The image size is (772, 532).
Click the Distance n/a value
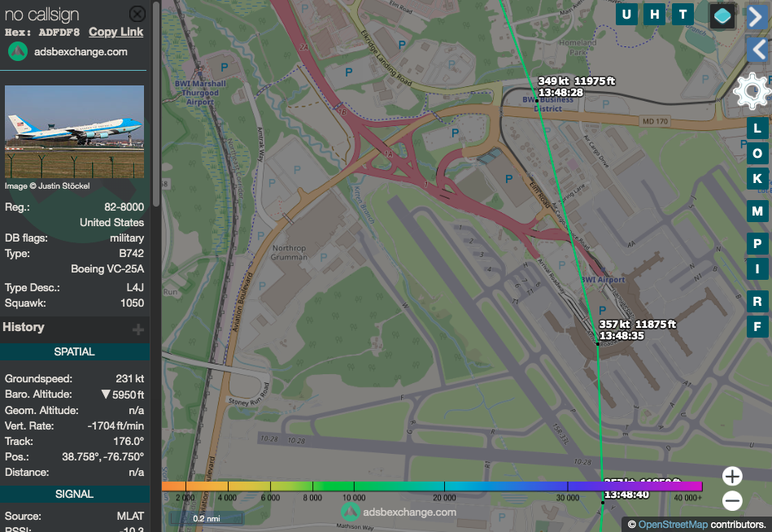137,473
